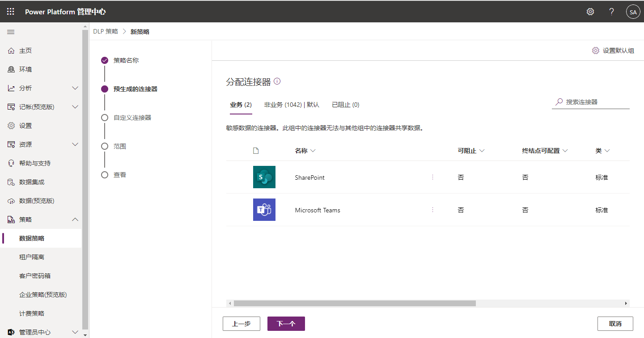The height and width of the screenshot is (338, 644).
Task: Open more options for Microsoft Teams row
Action: pos(432,210)
